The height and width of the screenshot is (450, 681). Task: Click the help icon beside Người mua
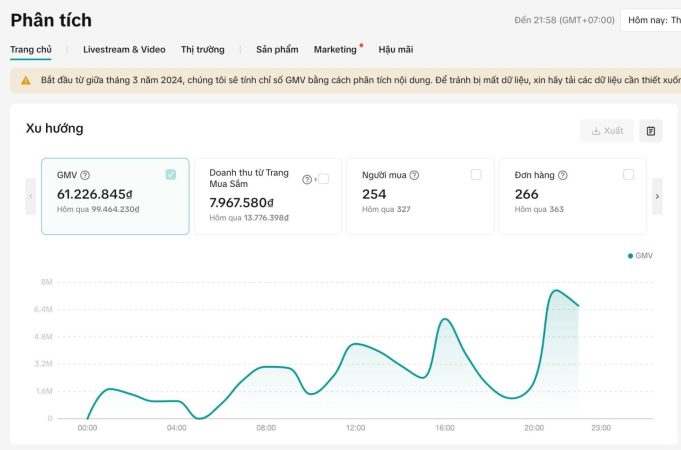414,175
